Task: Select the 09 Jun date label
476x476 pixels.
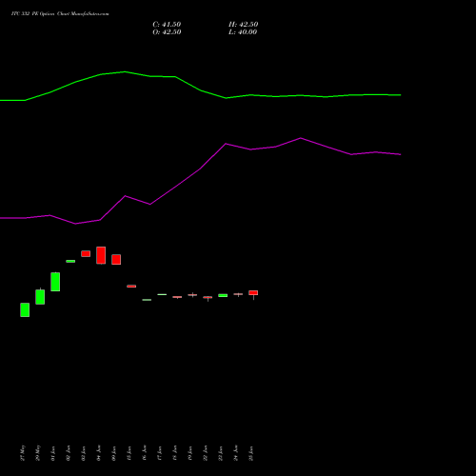Action: (x=114, y=453)
